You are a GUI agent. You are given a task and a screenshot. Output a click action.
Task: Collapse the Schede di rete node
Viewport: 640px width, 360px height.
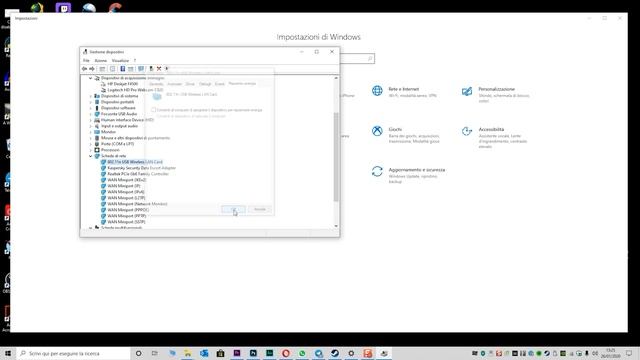coord(91,156)
